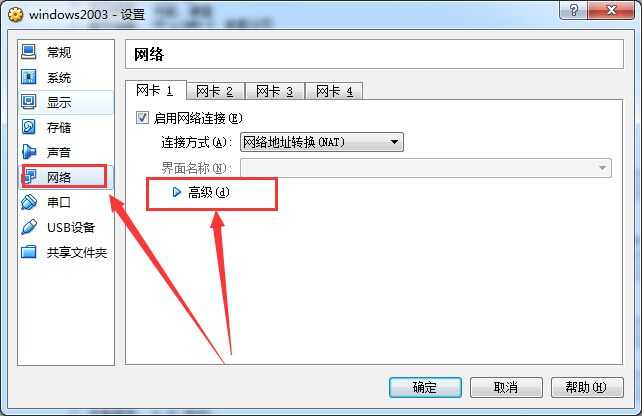
Task: Open the USB设备 plug icon
Action: point(29,227)
